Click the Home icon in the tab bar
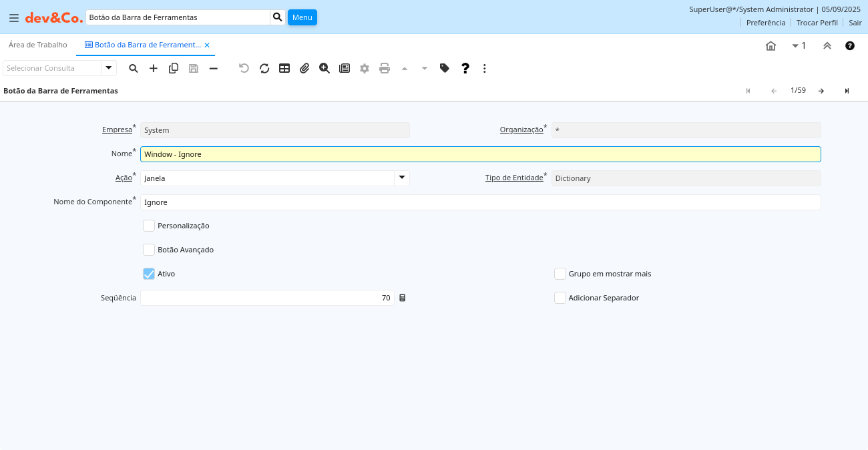The width and height of the screenshot is (868, 450). (x=771, y=46)
